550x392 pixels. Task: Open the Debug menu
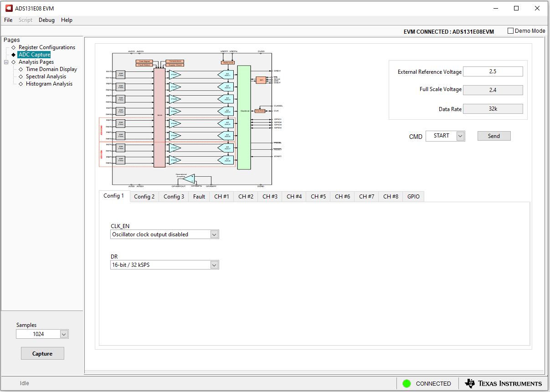pos(46,20)
